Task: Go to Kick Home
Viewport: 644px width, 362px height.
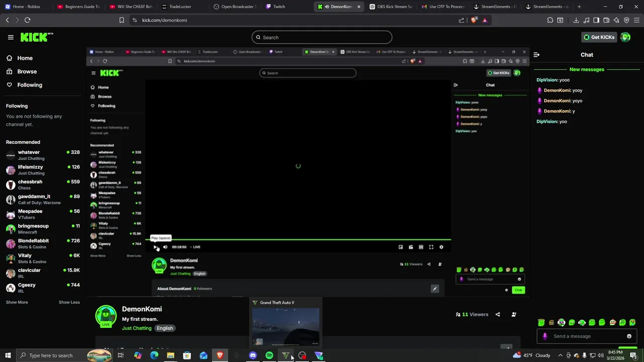Action: [x=25, y=58]
